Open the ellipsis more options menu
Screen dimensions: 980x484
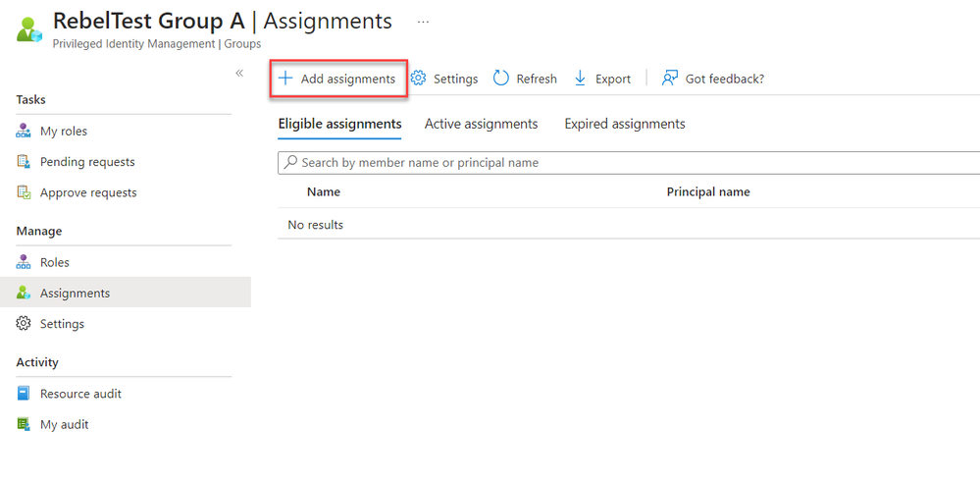[423, 21]
